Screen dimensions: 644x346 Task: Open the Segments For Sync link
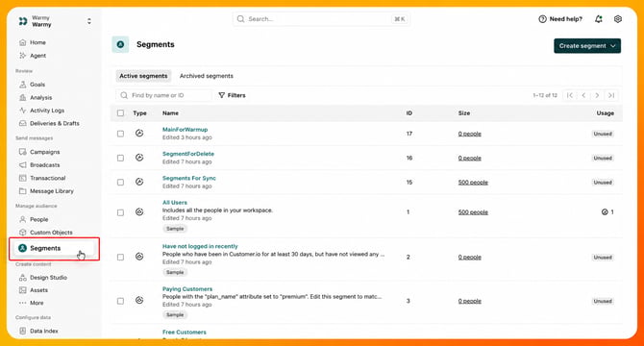[189, 178]
